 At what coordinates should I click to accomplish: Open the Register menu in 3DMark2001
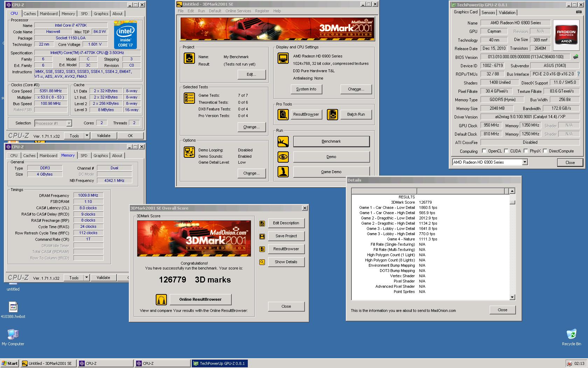[x=262, y=11]
